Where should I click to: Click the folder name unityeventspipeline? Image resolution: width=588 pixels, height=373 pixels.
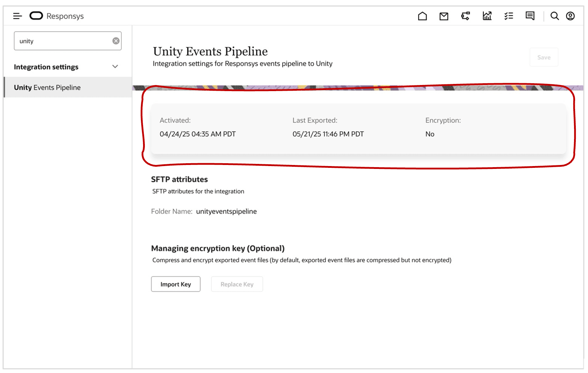(x=226, y=212)
